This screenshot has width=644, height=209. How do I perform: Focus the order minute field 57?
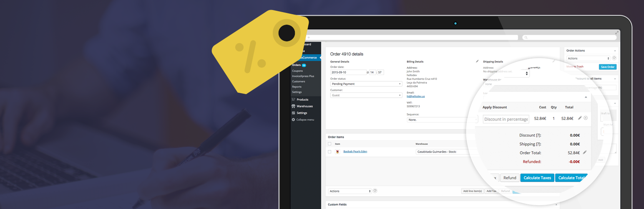(380, 72)
